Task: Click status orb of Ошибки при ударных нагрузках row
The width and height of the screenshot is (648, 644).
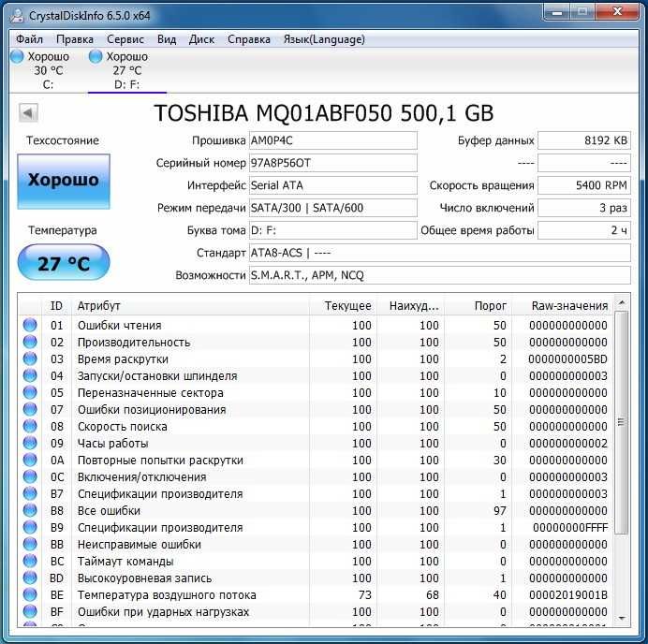Action: point(30,611)
